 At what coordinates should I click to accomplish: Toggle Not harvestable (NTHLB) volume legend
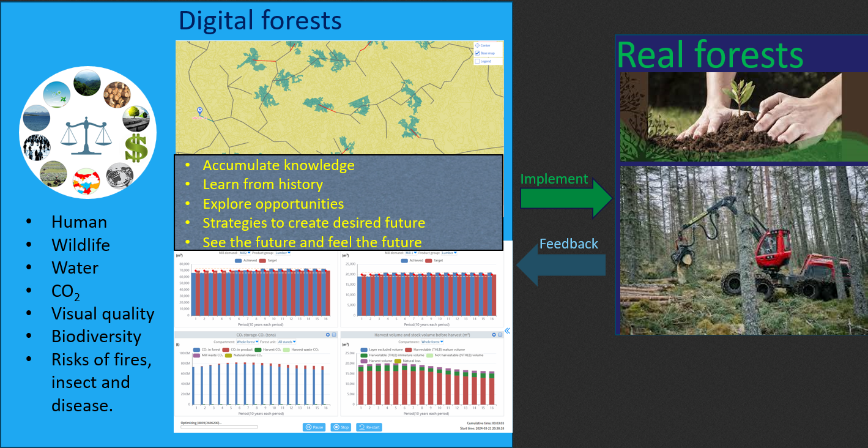coord(454,355)
